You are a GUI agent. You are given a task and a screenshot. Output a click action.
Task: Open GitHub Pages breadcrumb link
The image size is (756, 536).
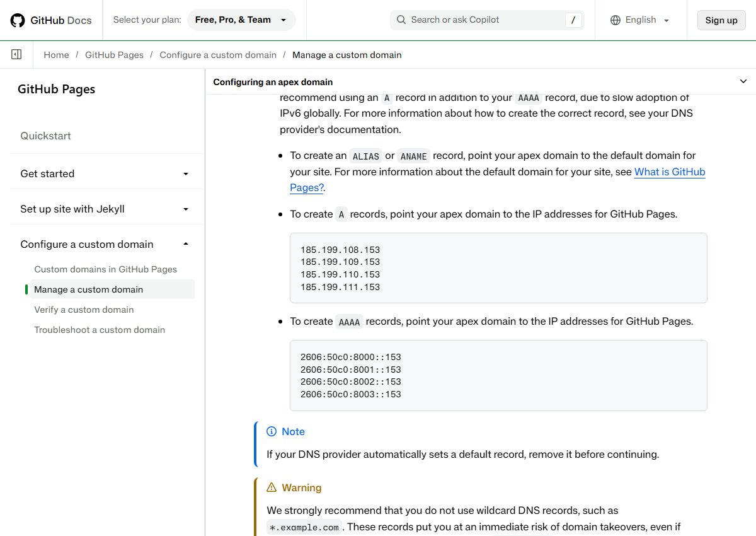tap(114, 55)
